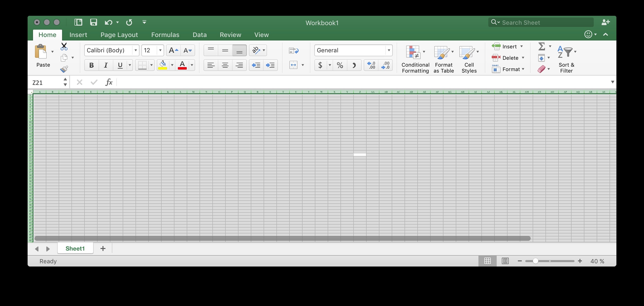The image size is (644, 306).
Task: Toggle Bold formatting
Action: 91,65
